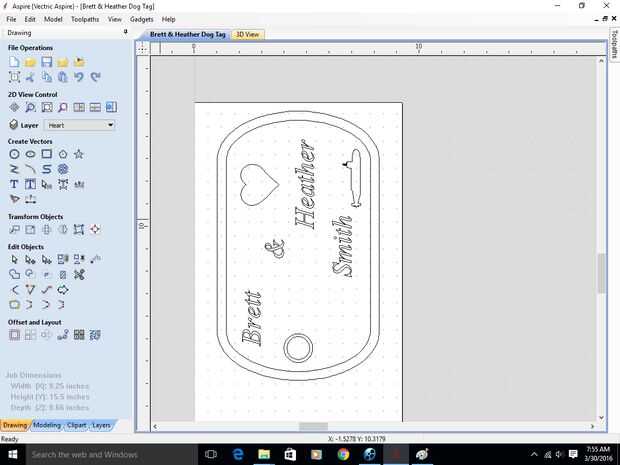Image resolution: width=620 pixels, height=465 pixels.
Task: Click the horizontal scrollbar thumb of the 2D view
Action: click(x=313, y=426)
